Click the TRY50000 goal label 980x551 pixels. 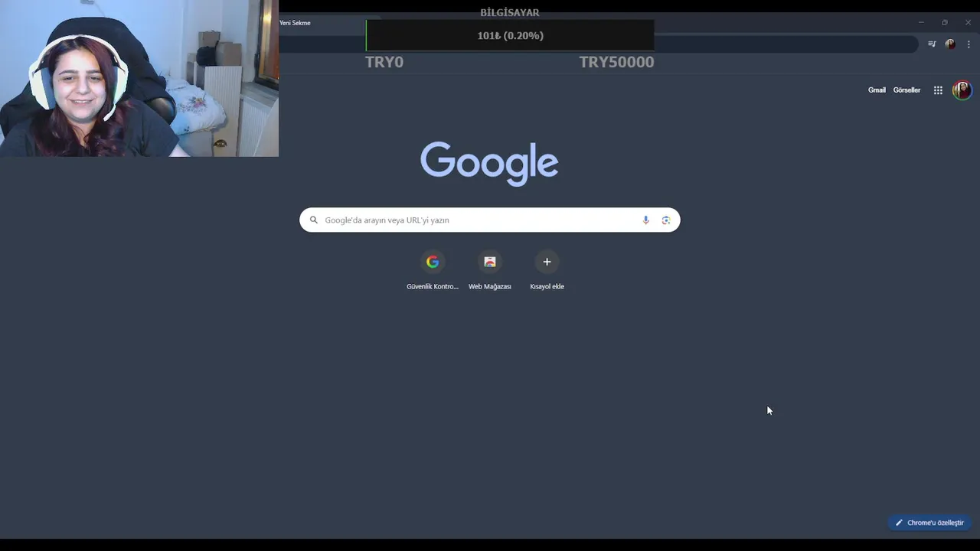tap(616, 62)
